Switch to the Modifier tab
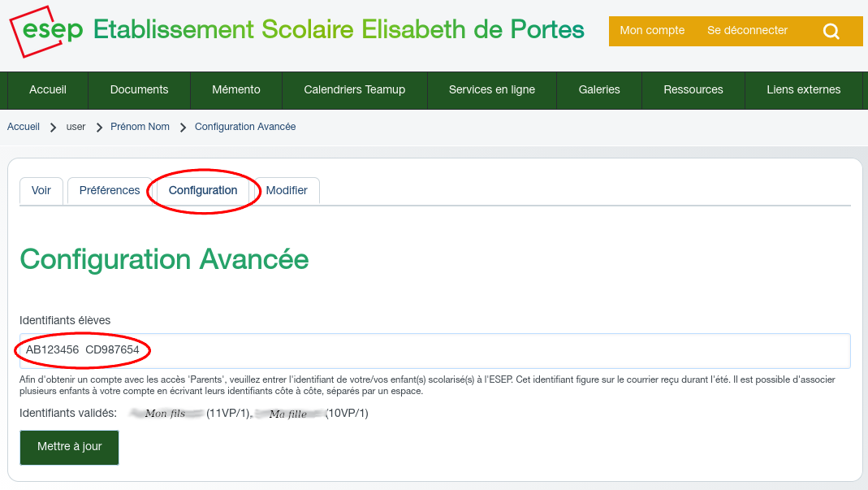 tap(287, 191)
